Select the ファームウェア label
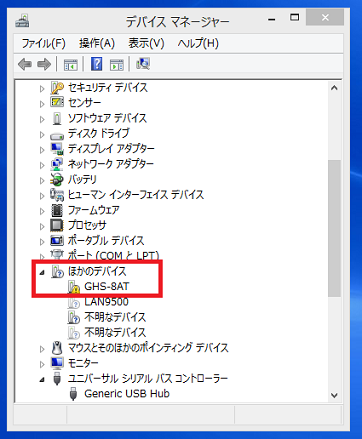The image size is (362, 439). click(93, 210)
